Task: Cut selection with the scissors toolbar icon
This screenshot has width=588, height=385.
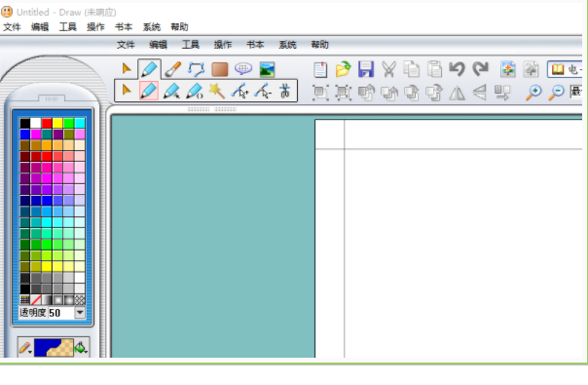Action: pos(388,69)
